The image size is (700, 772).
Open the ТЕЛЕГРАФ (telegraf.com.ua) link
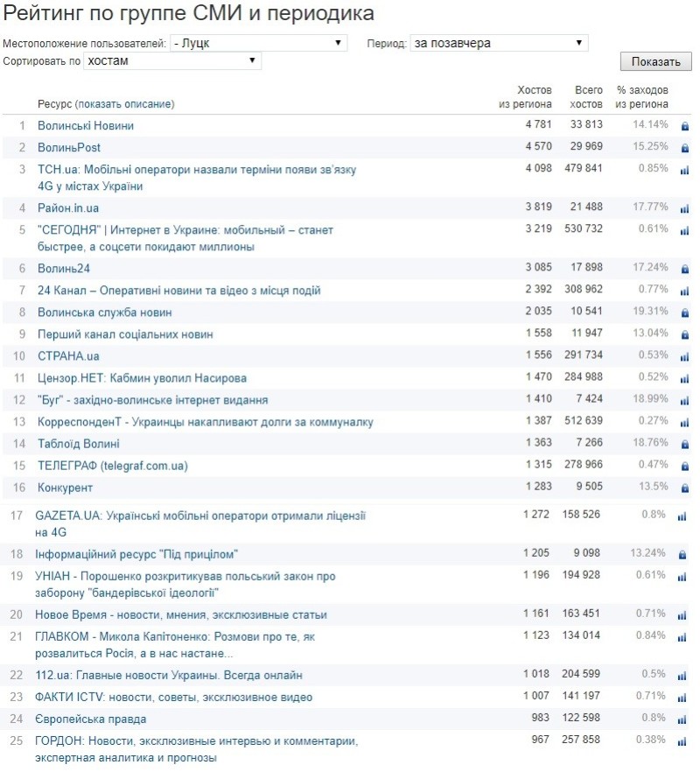coord(112,466)
